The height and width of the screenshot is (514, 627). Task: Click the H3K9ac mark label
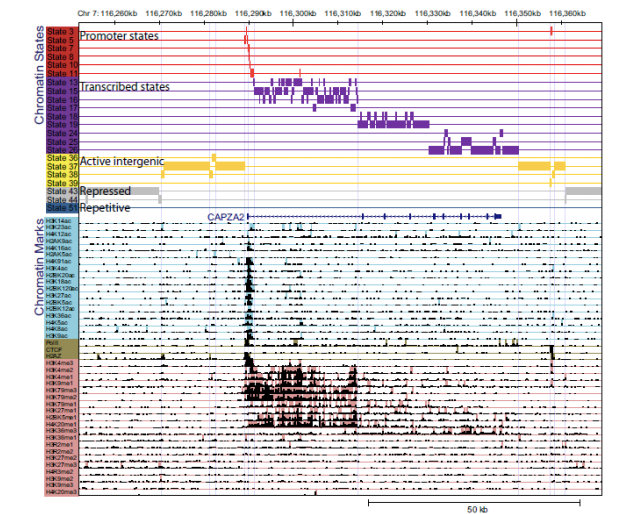point(57,336)
